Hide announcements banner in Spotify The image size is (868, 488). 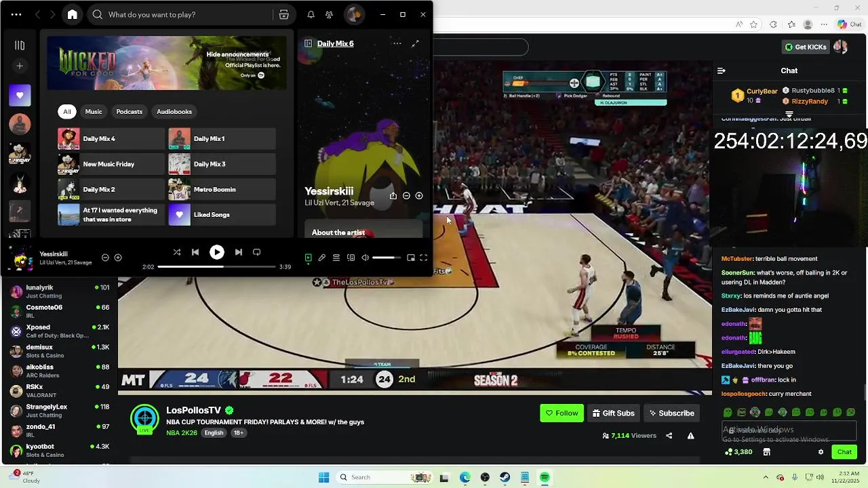pos(237,54)
